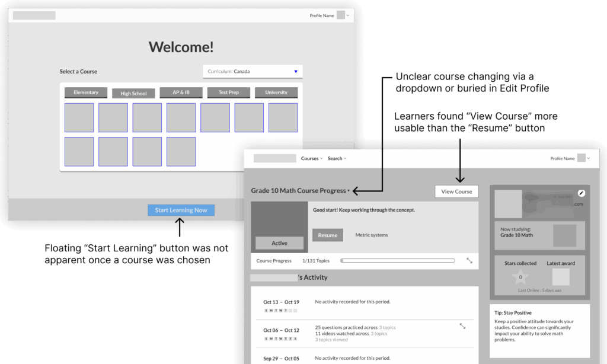Select the AP & IB tab
This screenshot has height=364, width=607.
181,92
